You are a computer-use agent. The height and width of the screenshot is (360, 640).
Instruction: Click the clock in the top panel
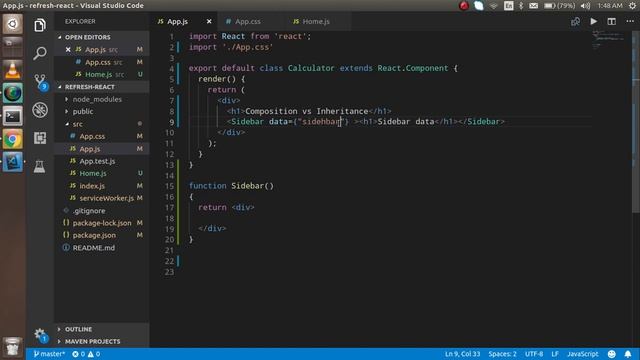[610, 6]
